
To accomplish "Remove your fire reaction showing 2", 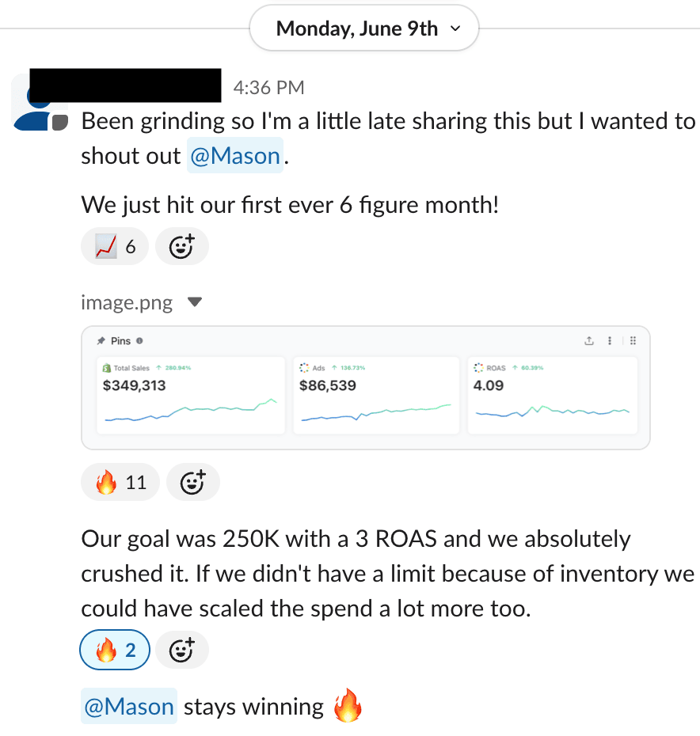I will pyautogui.click(x=116, y=651).
